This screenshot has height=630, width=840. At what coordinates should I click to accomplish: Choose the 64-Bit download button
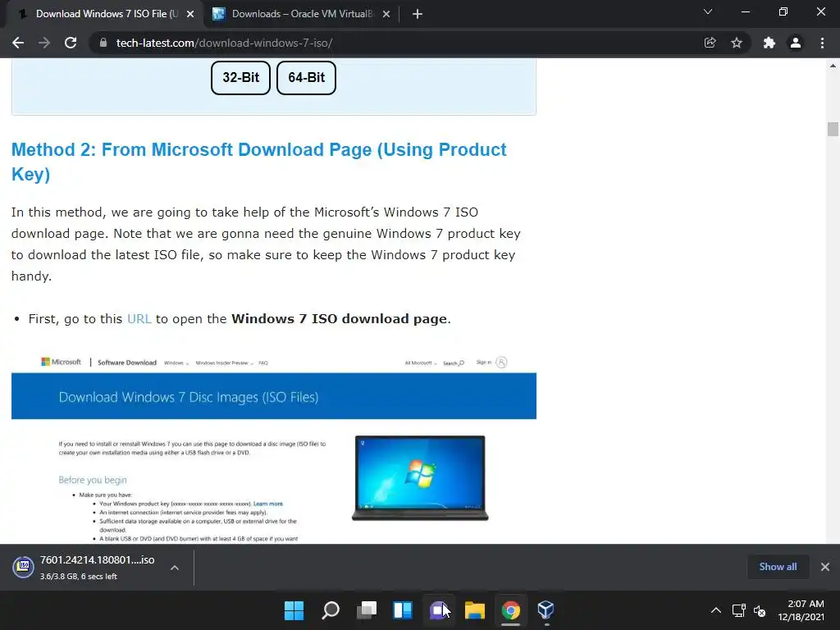pos(306,78)
